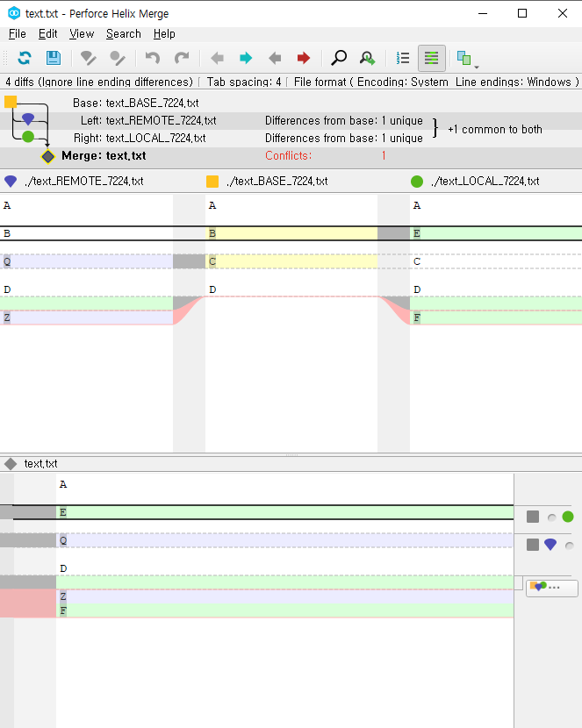Click line Q in the left REMOTE pane
Viewport: 582px width, 728px height.
click(86, 261)
